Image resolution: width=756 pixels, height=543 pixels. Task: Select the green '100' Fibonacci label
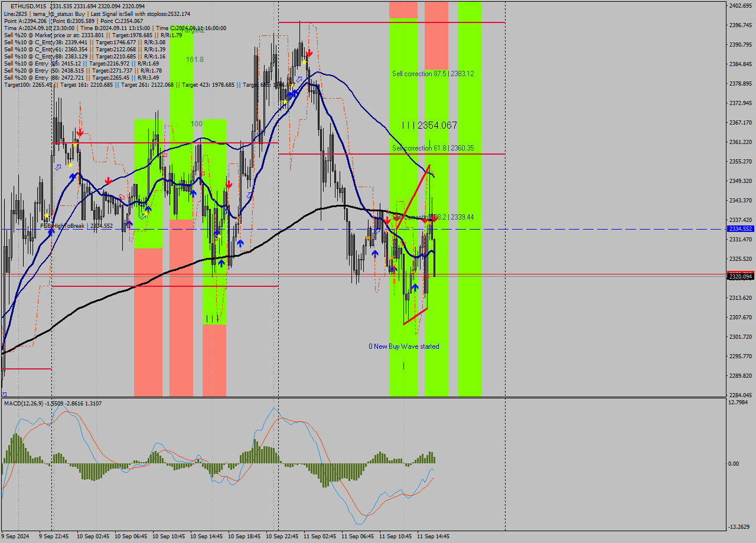197,124
